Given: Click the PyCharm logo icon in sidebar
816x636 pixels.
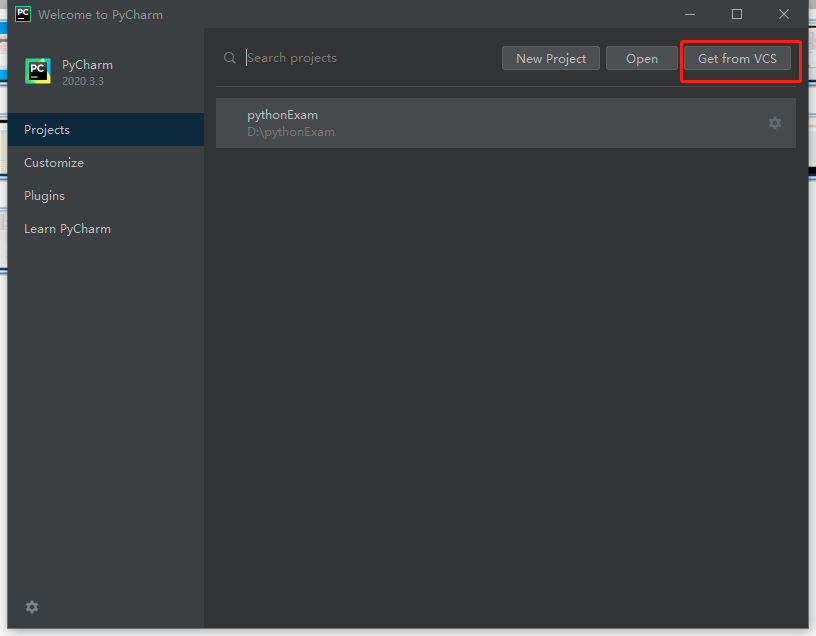Looking at the screenshot, I should click(x=38, y=71).
